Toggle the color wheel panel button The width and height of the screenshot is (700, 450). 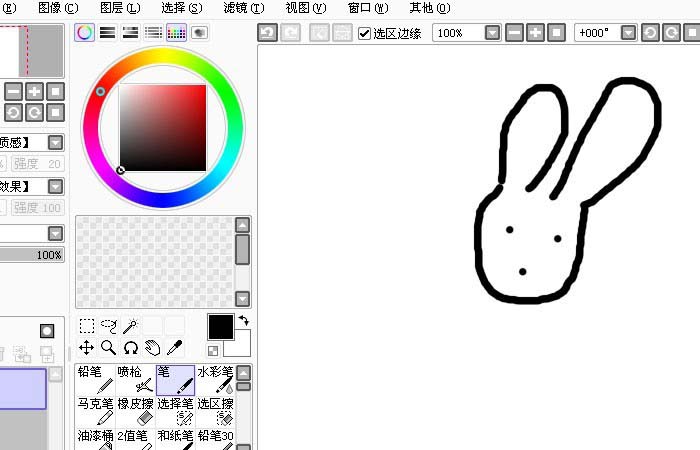click(x=85, y=33)
